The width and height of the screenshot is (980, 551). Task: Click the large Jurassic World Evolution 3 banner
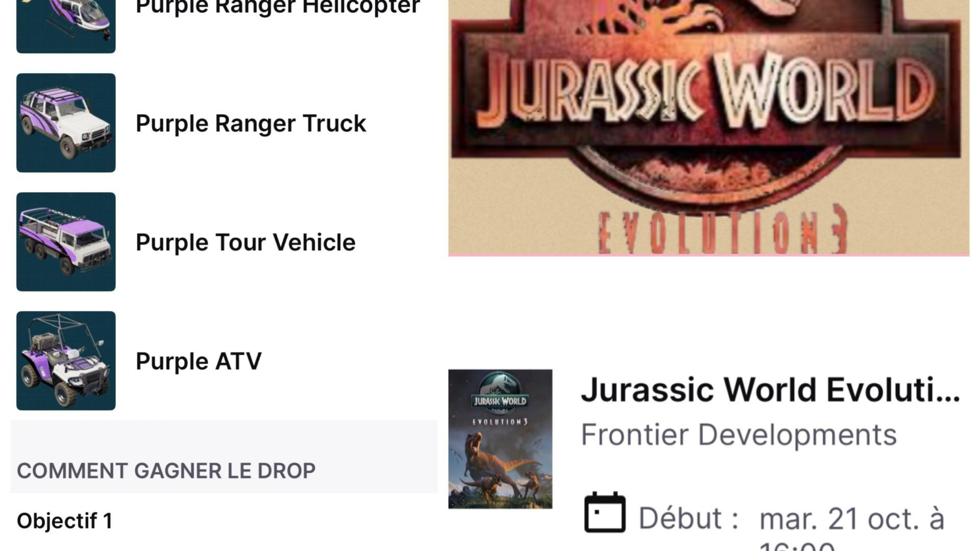708,128
